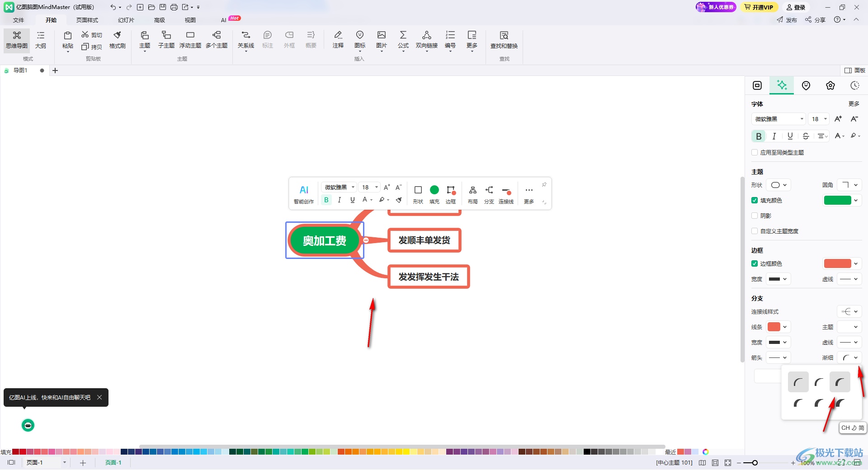Screen dimensions: 868x470
Task: Click 更多 in the 字体 section
Action: 854,103
